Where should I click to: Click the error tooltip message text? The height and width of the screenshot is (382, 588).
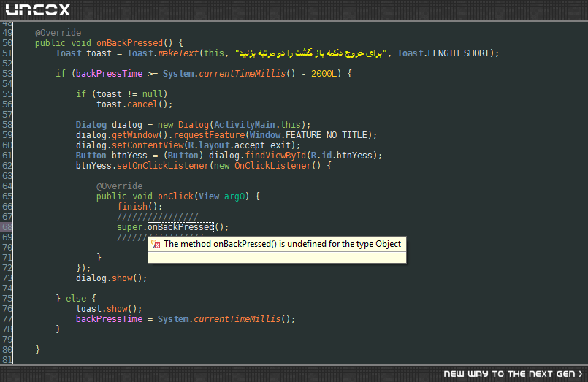(x=283, y=244)
